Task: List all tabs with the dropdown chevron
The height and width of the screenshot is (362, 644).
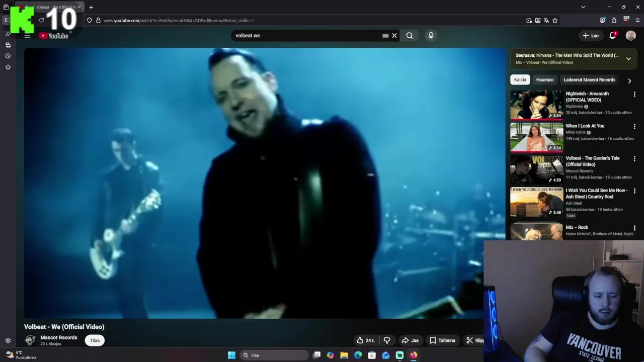Action: click(583, 7)
